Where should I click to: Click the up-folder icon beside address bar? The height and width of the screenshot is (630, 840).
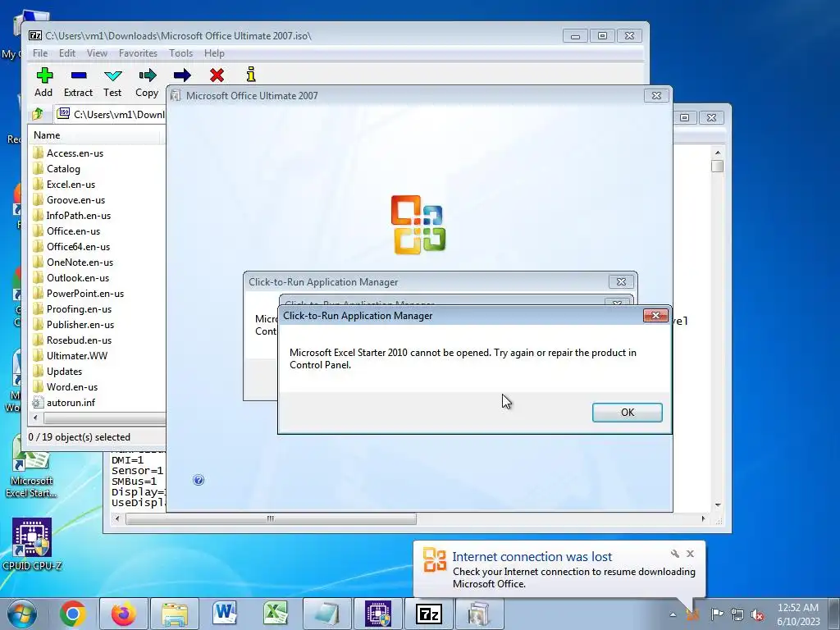tap(38, 114)
